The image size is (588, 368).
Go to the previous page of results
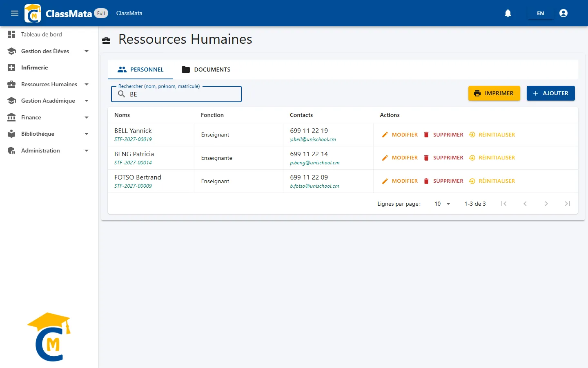coord(525,204)
